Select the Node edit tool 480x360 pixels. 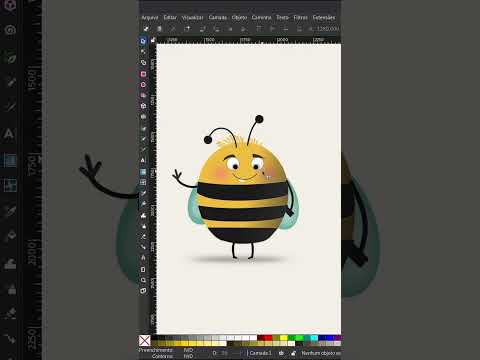pos(143,52)
